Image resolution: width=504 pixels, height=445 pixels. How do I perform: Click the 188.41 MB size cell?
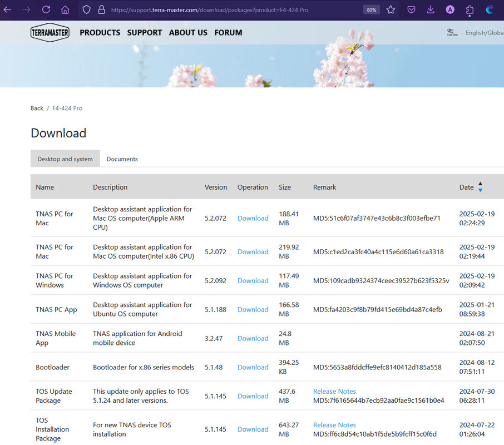tap(289, 218)
